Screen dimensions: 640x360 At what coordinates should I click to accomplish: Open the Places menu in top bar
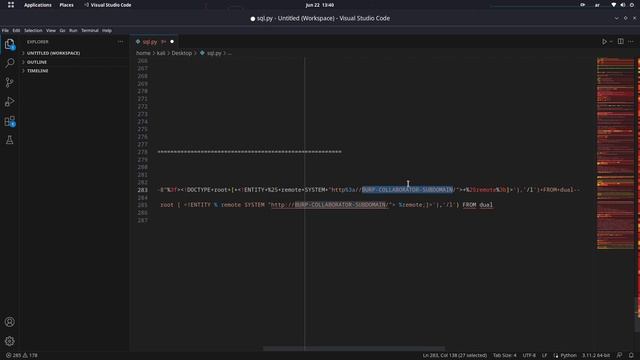[x=67, y=5]
